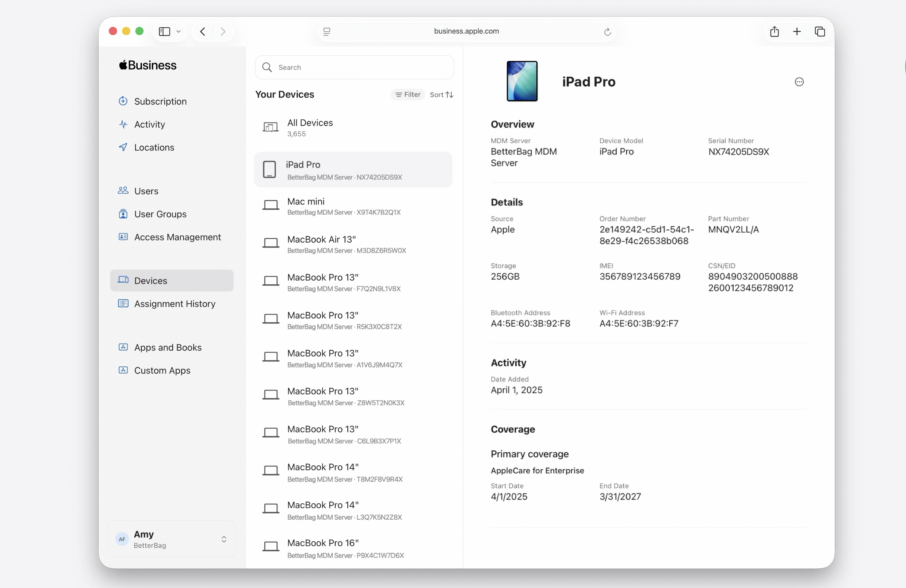Open a new tab with plus button
Screen dimensions: 906x588
(797, 31)
